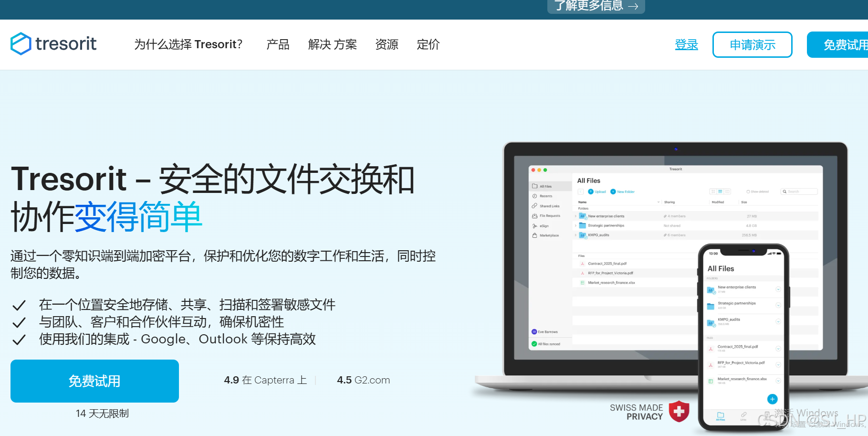Click the blue plus button on phone mockup
The height and width of the screenshot is (436, 868).
[x=772, y=399]
